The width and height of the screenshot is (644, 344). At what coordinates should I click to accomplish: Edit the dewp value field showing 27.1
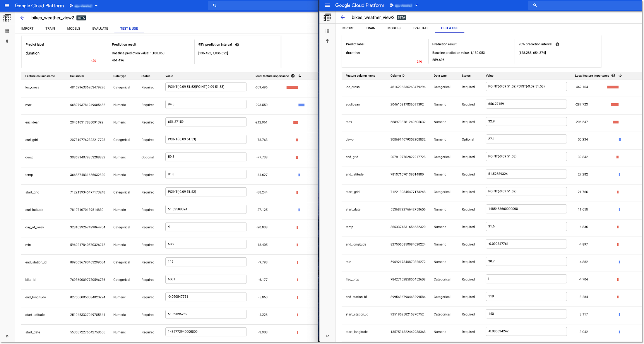(x=526, y=139)
